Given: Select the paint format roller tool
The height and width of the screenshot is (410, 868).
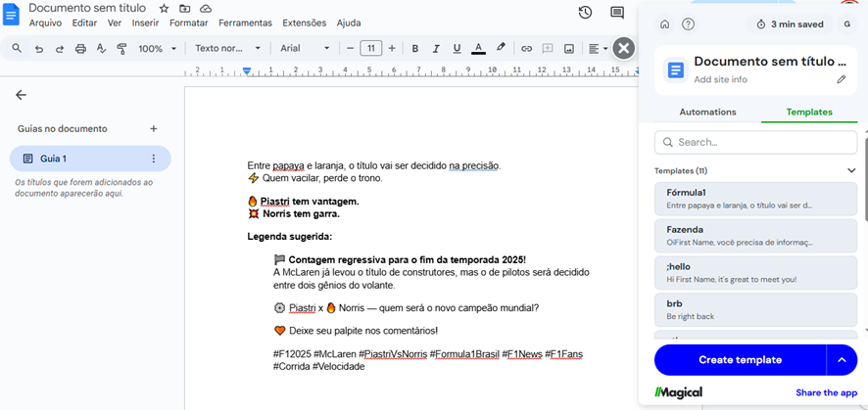Looking at the screenshot, I should pos(121,48).
